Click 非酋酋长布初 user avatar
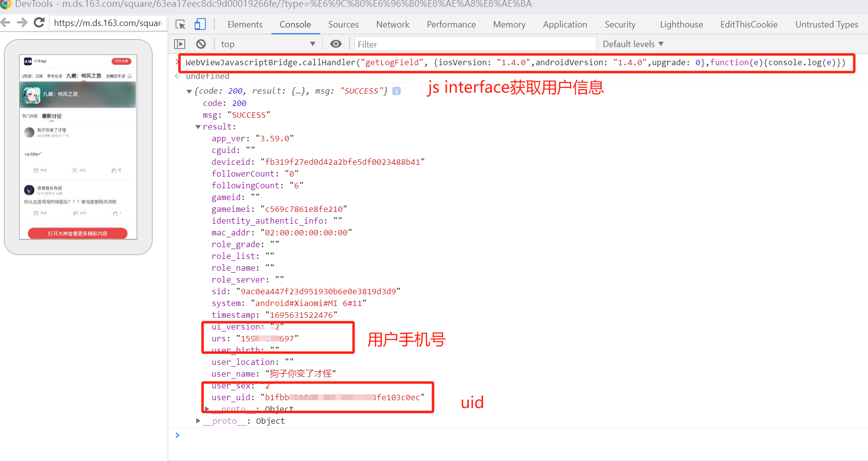Image resolution: width=868 pixels, height=461 pixels. click(29, 190)
